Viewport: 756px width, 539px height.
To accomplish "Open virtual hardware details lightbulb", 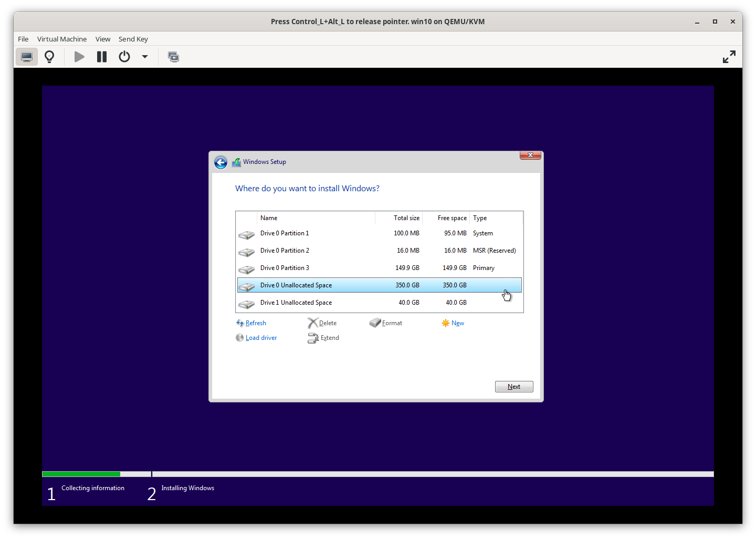I will (x=49, y=57).
